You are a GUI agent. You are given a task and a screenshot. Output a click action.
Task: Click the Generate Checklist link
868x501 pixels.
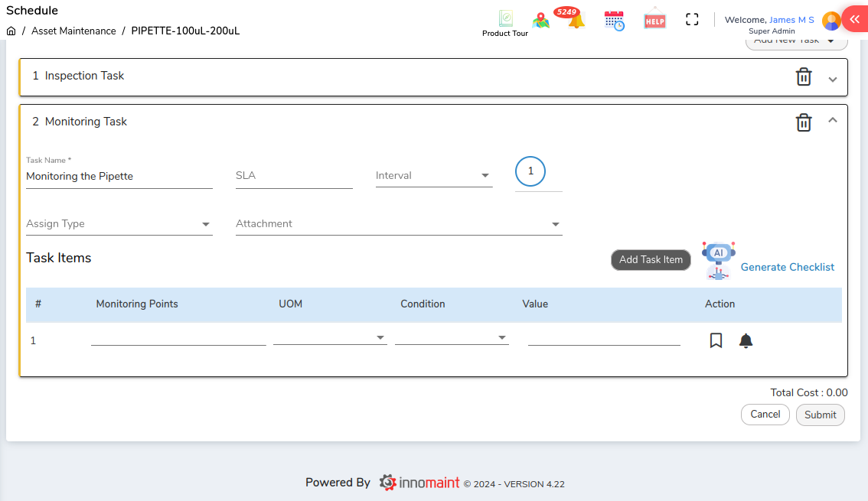pos(787,267)
